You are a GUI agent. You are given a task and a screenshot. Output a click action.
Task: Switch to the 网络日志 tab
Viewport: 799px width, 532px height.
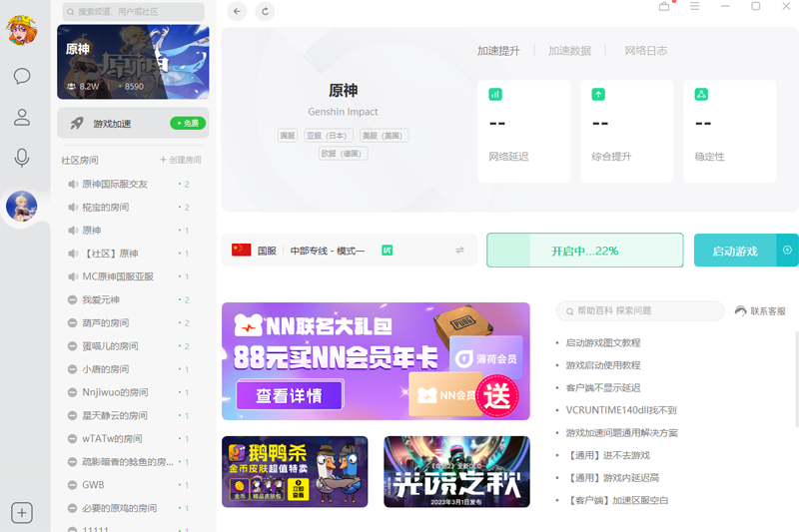[x=646, y=50]
